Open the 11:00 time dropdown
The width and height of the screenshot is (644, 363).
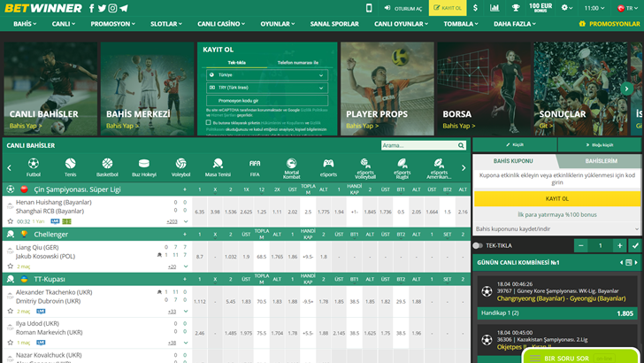pos(594,8)
